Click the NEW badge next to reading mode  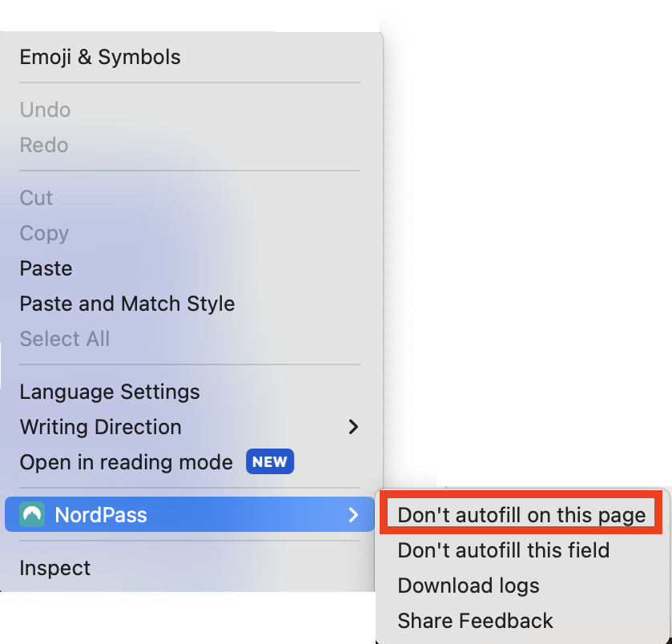(269, 461)
